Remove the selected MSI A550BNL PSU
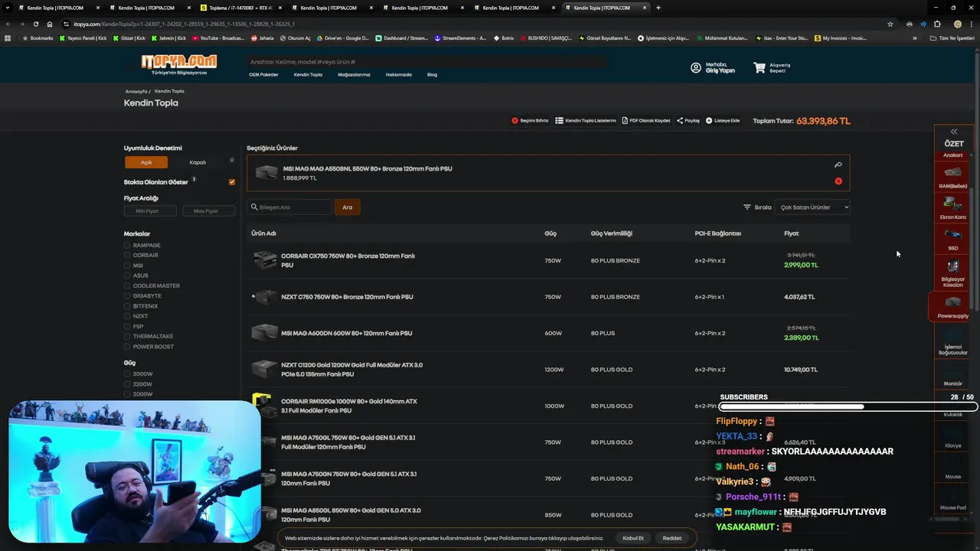 coord(838,181)
